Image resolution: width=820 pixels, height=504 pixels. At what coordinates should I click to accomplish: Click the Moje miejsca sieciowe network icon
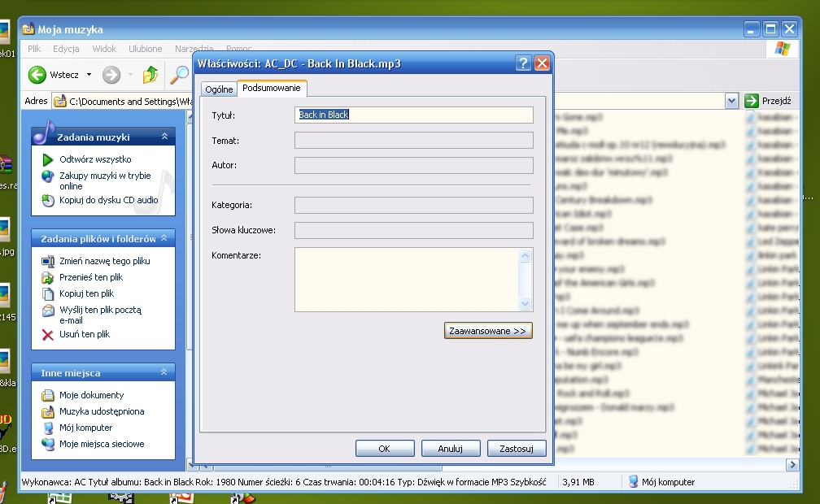point(47,445)
